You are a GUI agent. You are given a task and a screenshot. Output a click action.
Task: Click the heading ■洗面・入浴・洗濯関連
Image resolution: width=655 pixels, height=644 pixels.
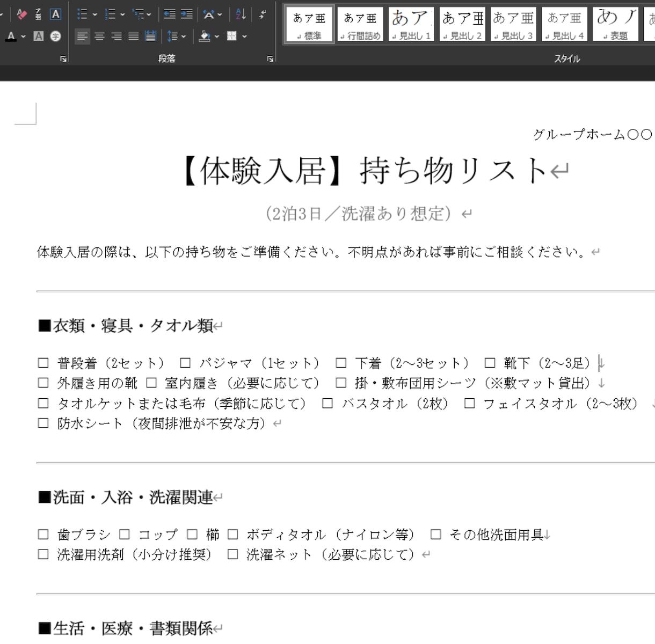click(126, 497)
